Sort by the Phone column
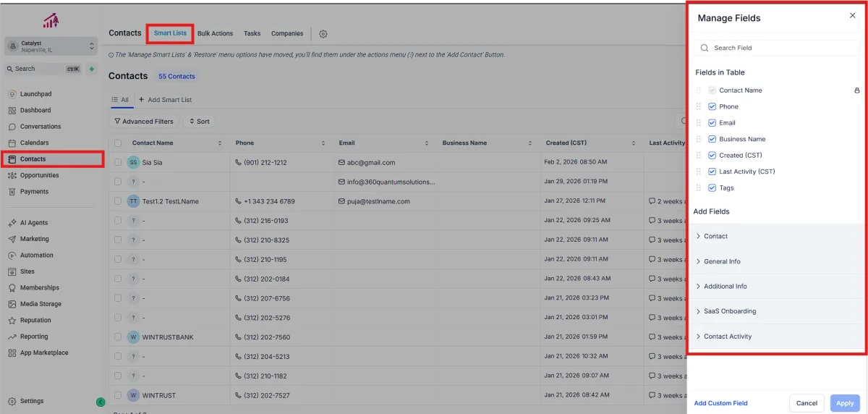Screen dimensions: 868x414 click(x=324, y=143)
